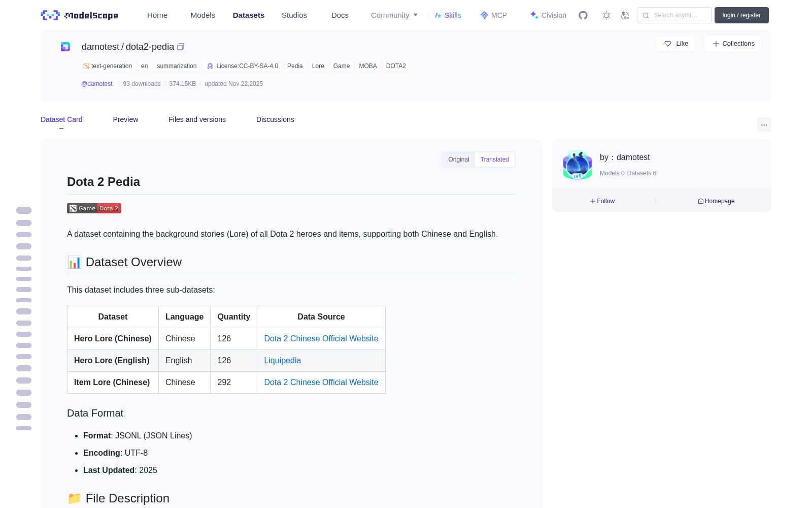Image resolution: width=812 pixels, height=508 pixels.
Task: Click the heart Like button
Action: pos(675,44)
